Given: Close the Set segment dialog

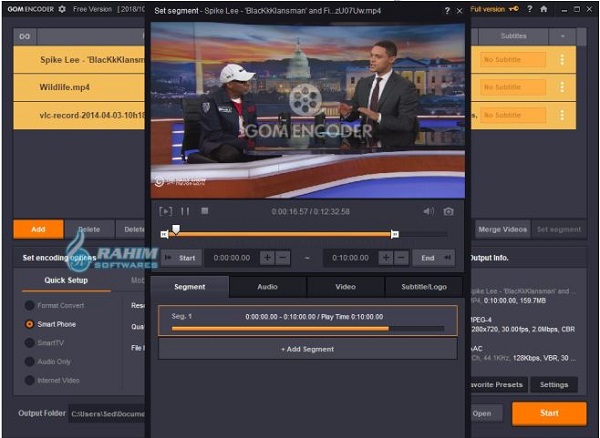Looking at the screenshot, I should tap(460, 11).
